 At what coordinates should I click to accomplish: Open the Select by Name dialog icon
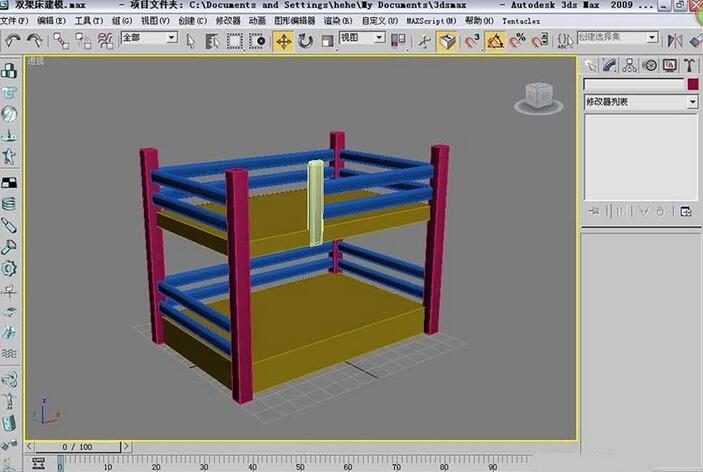tap(212, 41)
